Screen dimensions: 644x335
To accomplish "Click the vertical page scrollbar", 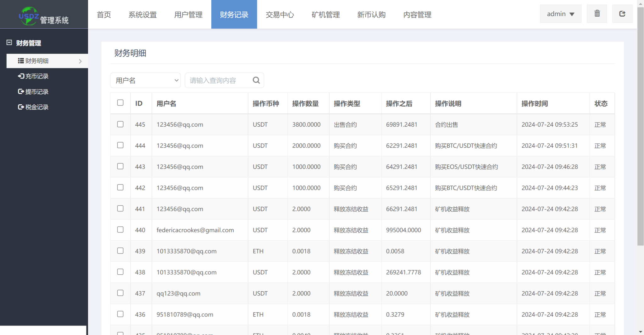I will (641, 126).
